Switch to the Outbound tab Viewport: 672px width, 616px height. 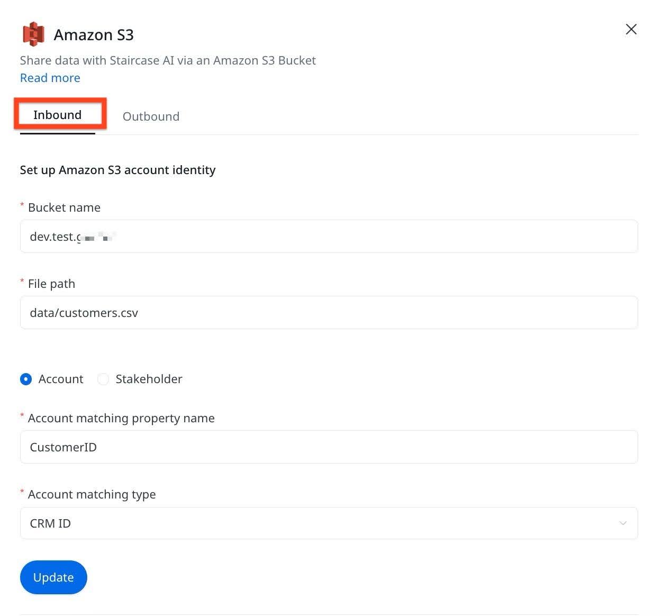pos(151,116)
